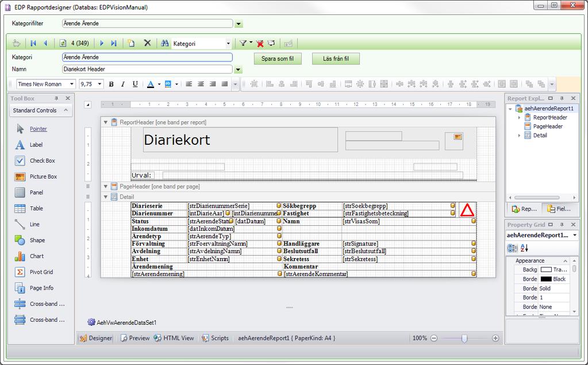Center the text alignment
588x365 pixels.
click(x=201, y=84)
